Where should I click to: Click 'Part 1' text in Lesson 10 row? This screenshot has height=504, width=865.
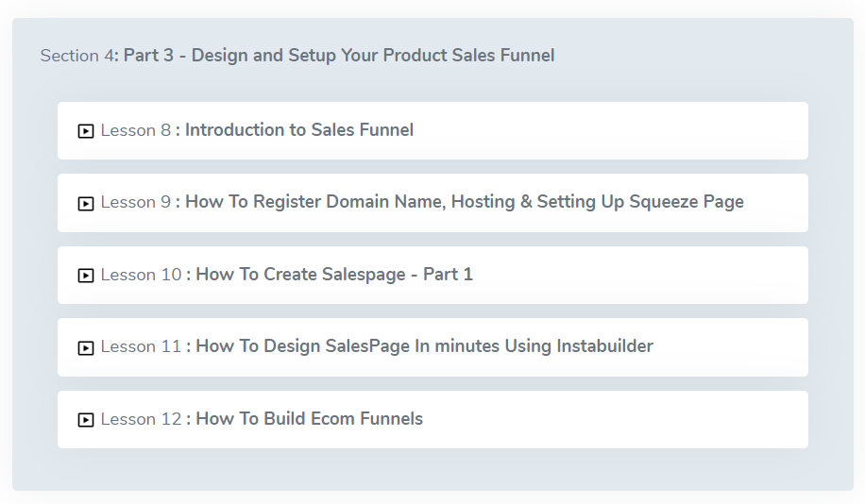click(448, 274)
